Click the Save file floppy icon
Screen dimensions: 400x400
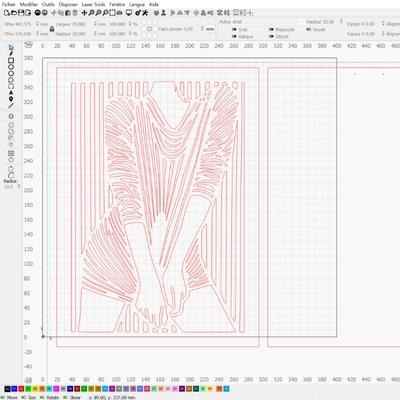21,13
